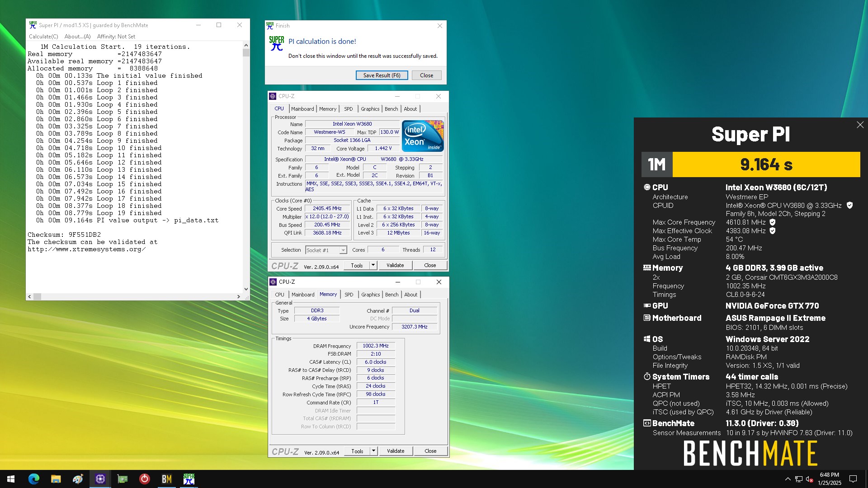Click the 9.164 s result banner
The width and height of the screenshot is (868, 488).
[766, 164]
